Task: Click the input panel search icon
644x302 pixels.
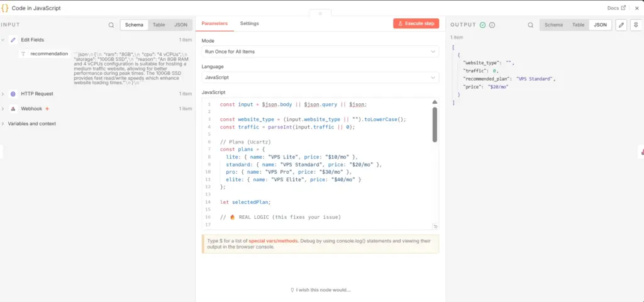Action: tap(111, 25)
